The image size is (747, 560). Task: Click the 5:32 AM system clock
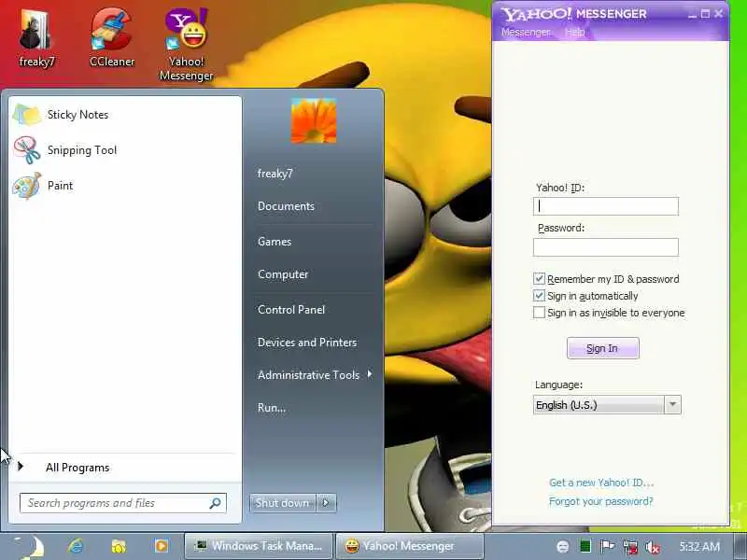(699, 547)
